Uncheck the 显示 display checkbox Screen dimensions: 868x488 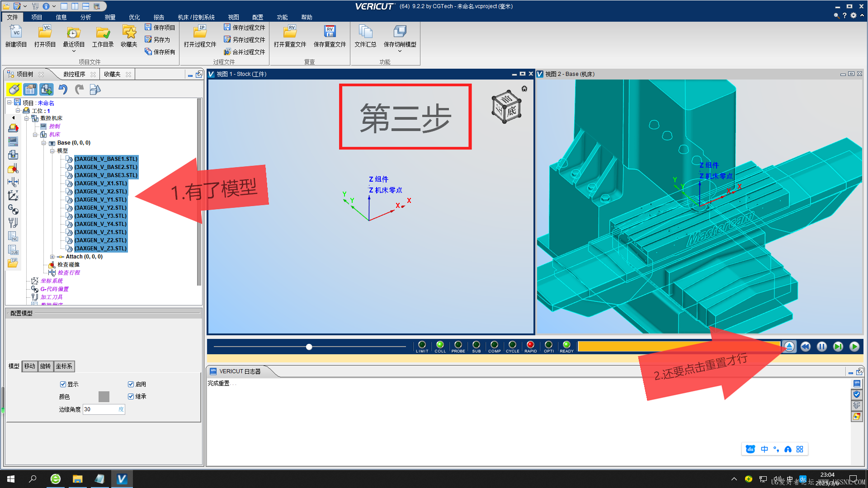(63, 384)
